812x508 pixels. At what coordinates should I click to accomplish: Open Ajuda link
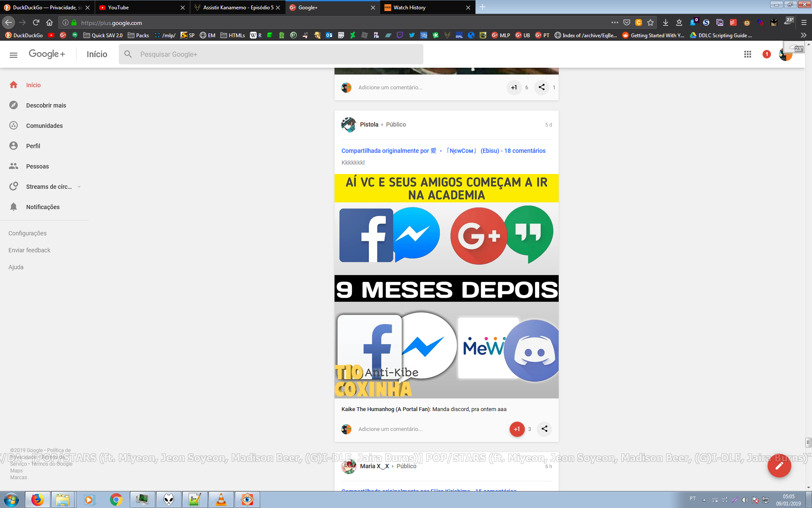pos(16,267)
